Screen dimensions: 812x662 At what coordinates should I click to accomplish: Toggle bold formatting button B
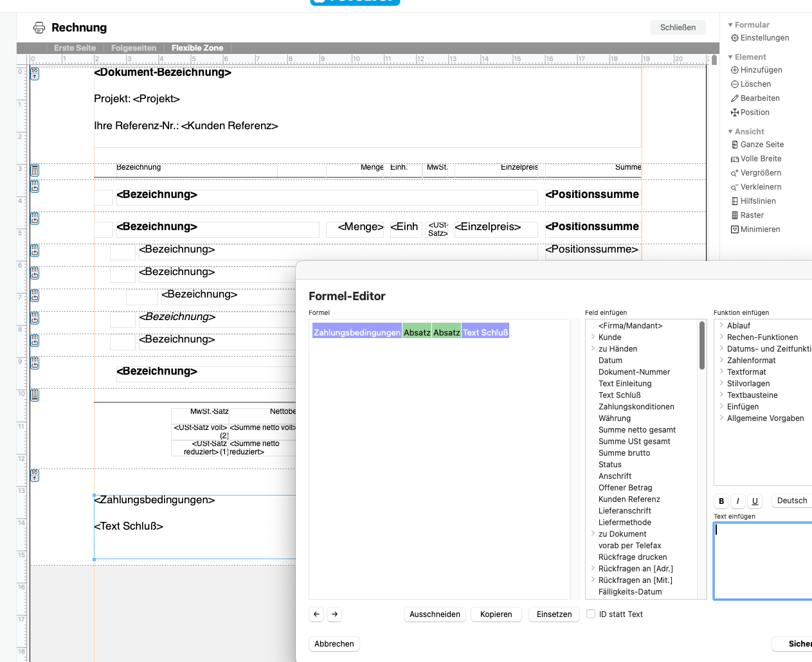coord(721,501)
